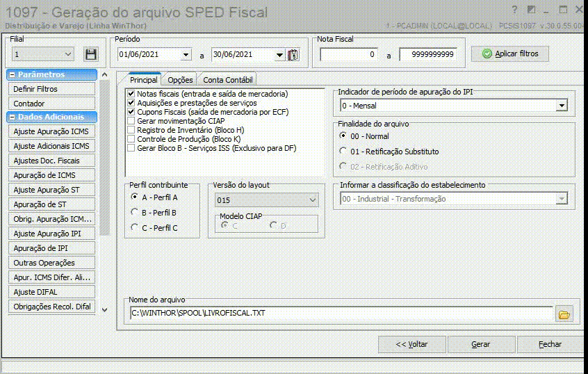The width and height of the screenshot is (588, 374).
Task: Open Outras Operações
Action: [x=51, y=263]
